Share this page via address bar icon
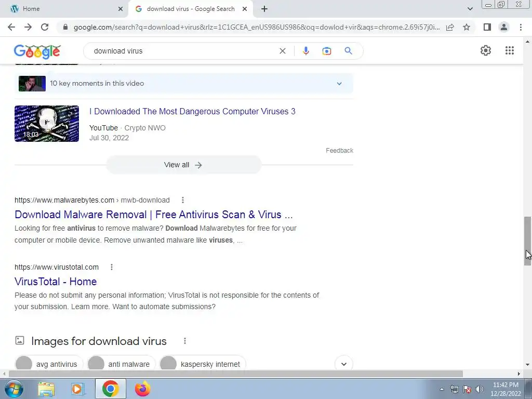The image size is (532, 399). [450, 27]
